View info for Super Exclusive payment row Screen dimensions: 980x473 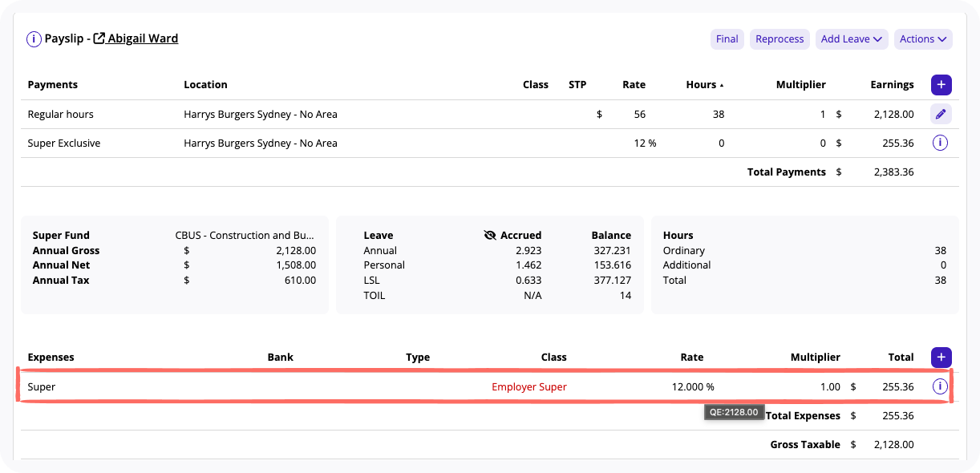[941, 143]
